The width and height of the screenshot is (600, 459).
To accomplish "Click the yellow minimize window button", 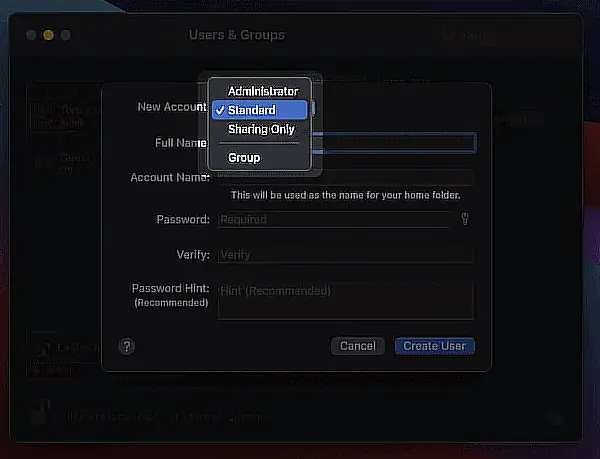I will point(49,35).
